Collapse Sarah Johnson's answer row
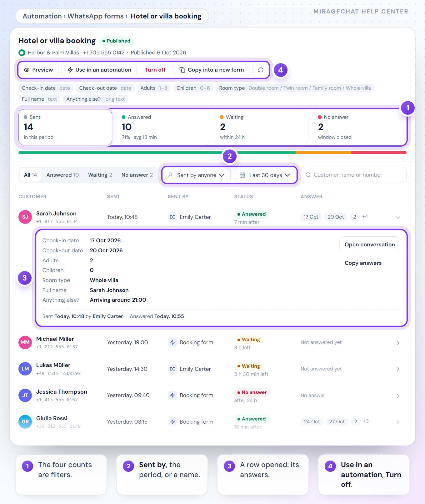425x504 pixels. tap(398, 217)
